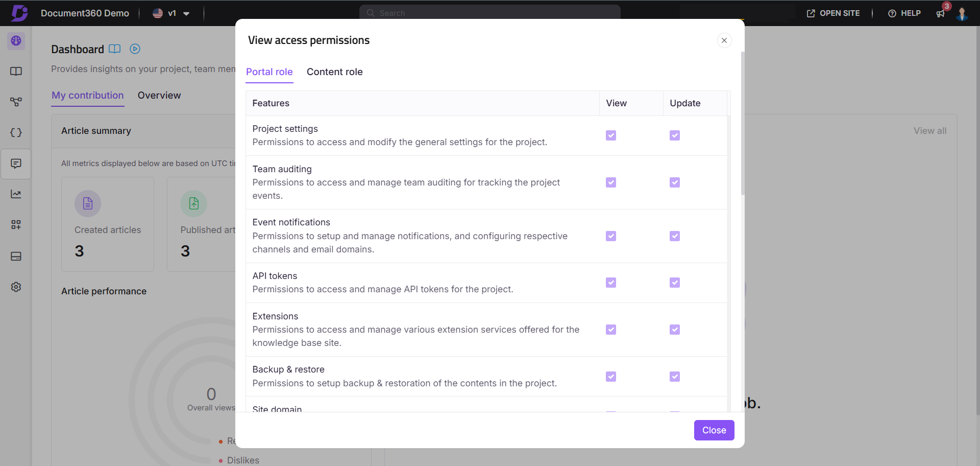
Task: Select the Portal role tab
Action: [x=269, y=72]
